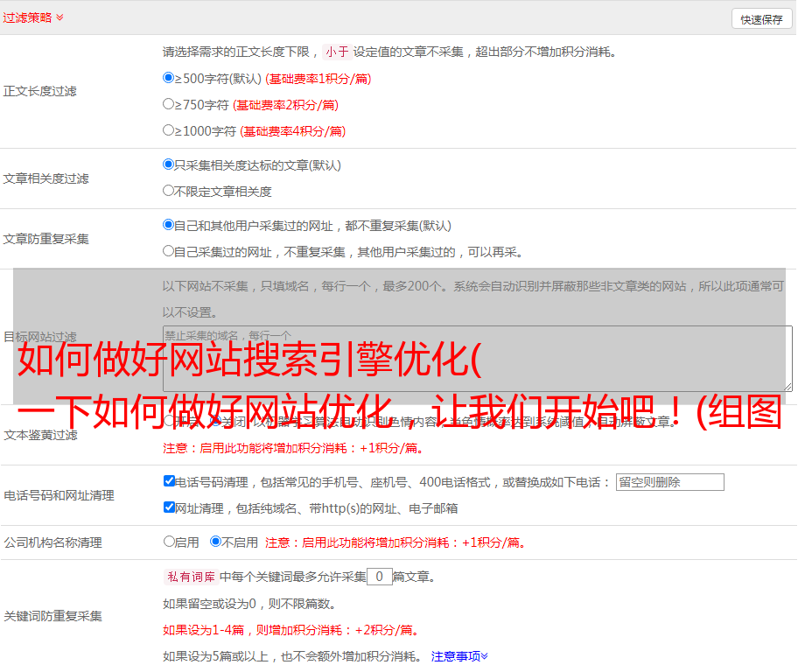Click the keyword article count field showing 0
This screenshot has width=798, height=672.
(379, 577)
